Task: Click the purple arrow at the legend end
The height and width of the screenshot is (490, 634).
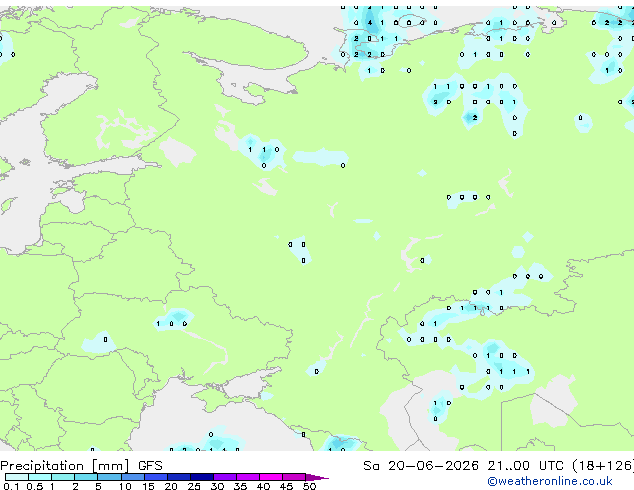Action: click(x=317, y=477)
